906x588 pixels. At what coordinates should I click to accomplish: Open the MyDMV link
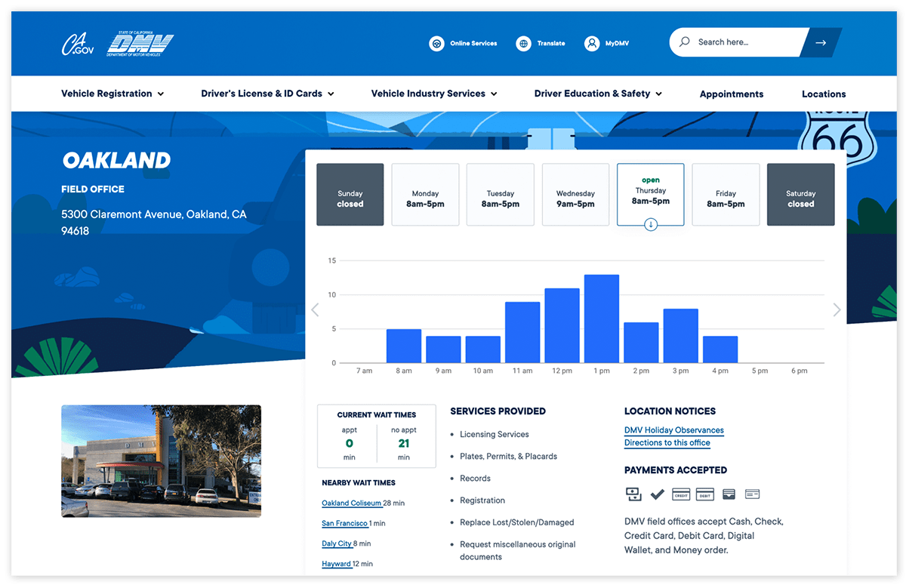click(618, 44)
